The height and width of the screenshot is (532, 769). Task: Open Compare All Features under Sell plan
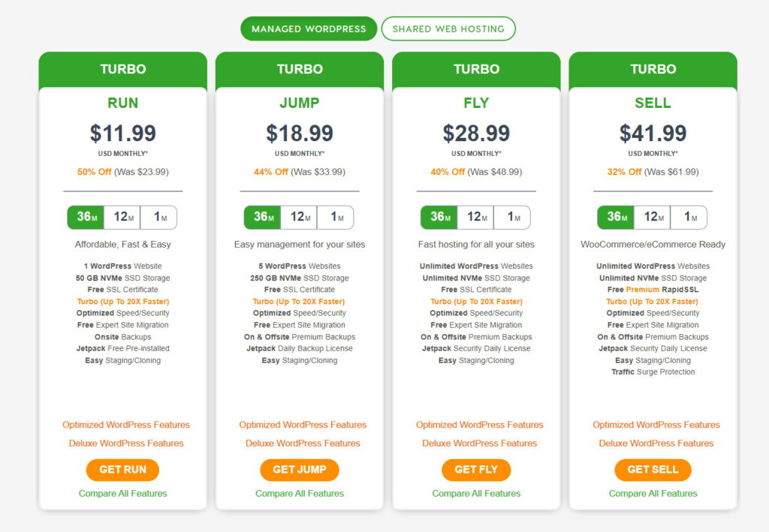coord(653,494)
